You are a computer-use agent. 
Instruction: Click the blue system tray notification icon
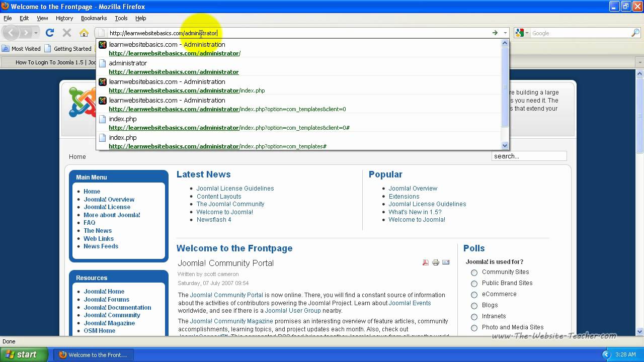[605, 354]
